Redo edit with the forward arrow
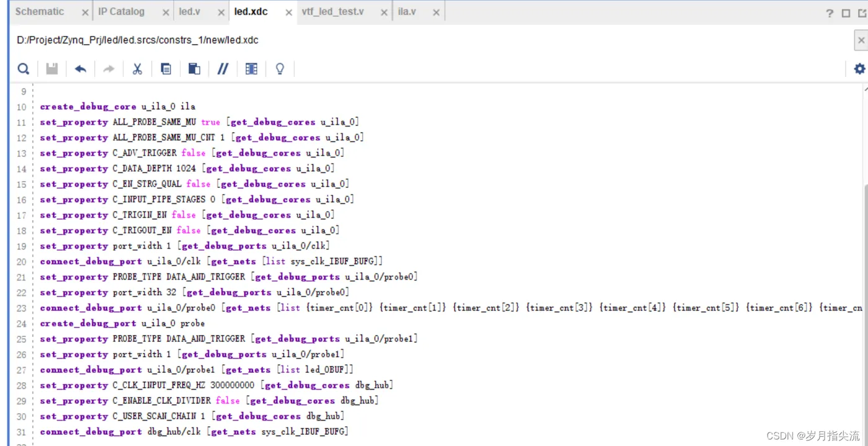Screen dimensions: 868x446 tap(108, 69)
